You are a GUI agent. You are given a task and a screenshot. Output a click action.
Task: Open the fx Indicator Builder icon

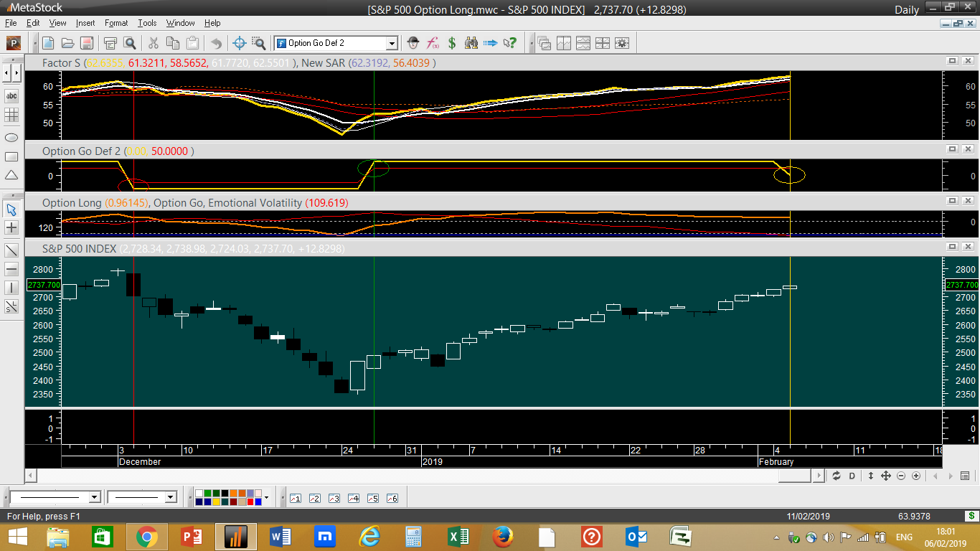tap(433, 43)
